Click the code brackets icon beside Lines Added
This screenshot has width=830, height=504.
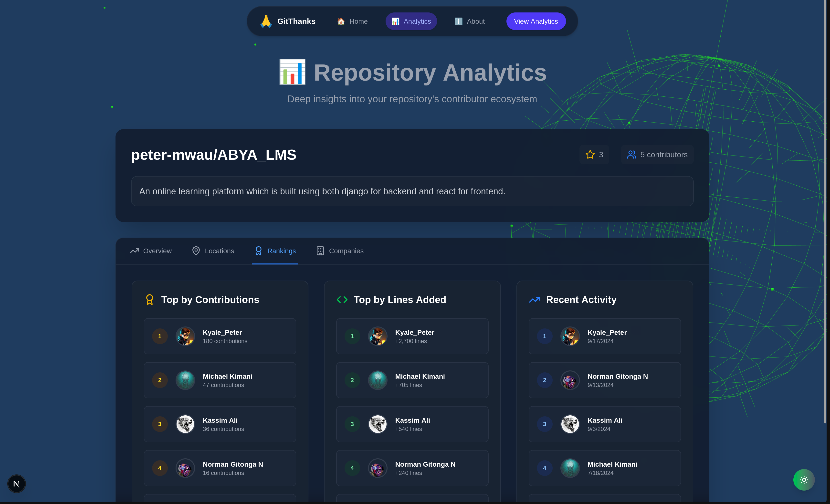pos(342,300)
